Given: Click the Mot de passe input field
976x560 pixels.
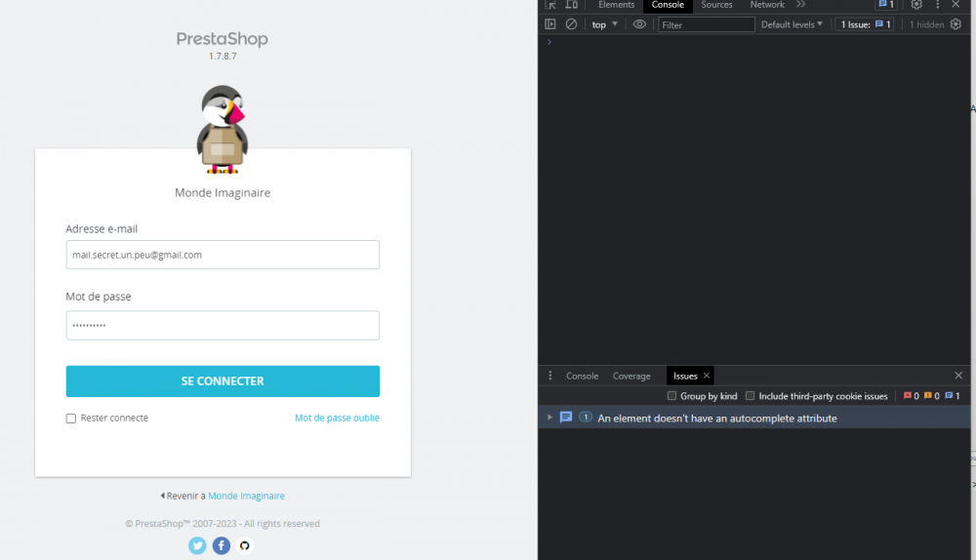Looking at the screenshot, I should coord(223,326).
